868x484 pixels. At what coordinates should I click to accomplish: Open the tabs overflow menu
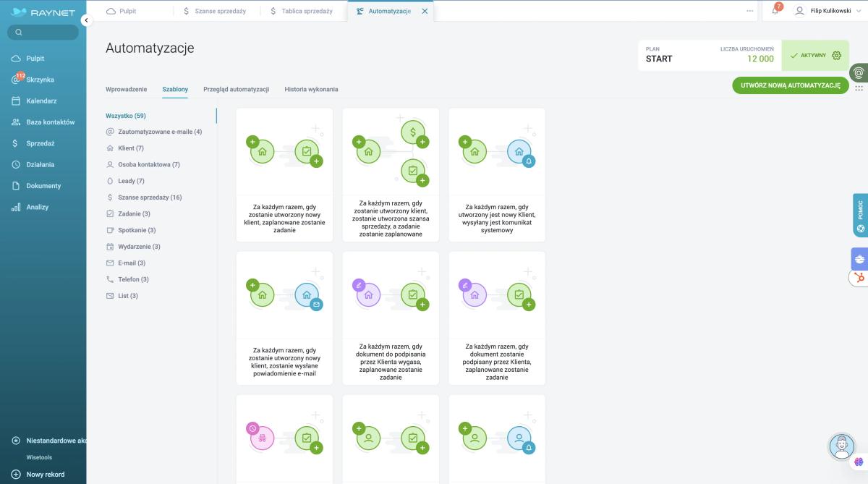[x=750, y=12]
